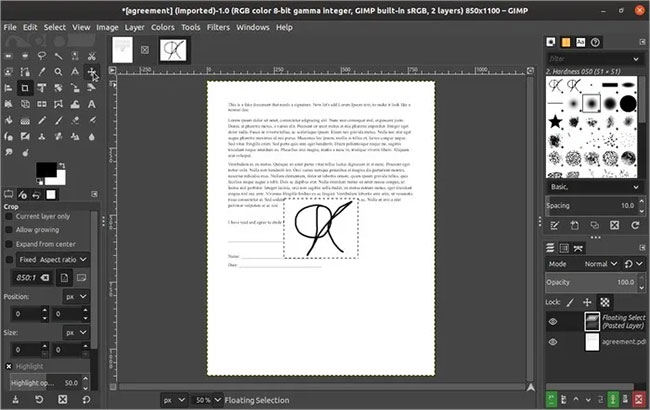Click the layer Opacity slider

593,282
